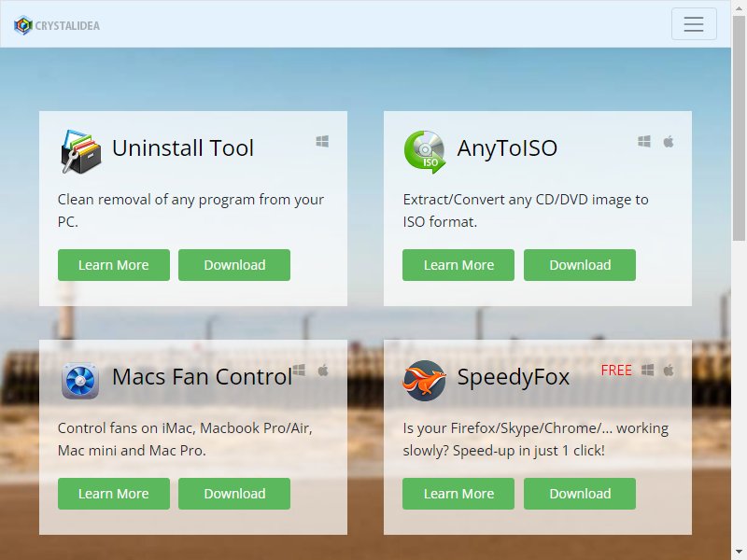Learn more about Uninstall Tool
Viewport: 747px width, 560px height.
click(114, 265)
